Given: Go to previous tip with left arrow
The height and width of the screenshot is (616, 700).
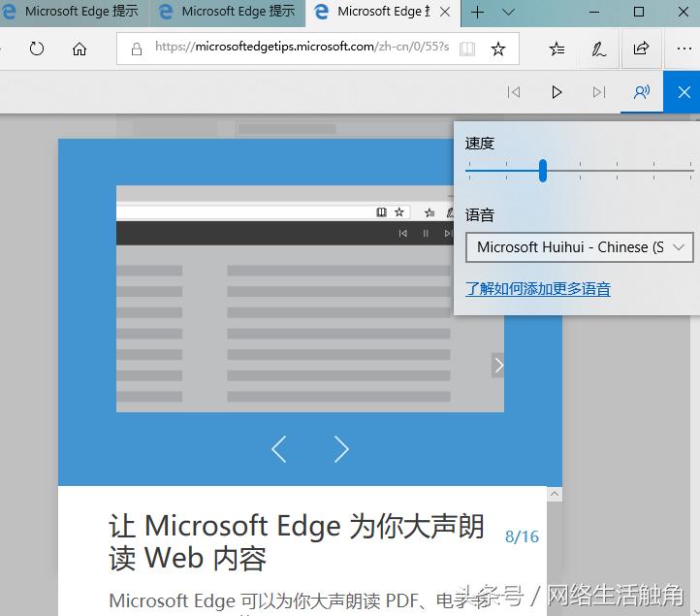Looking at the screenshot, I should click(x=279, y=449).
